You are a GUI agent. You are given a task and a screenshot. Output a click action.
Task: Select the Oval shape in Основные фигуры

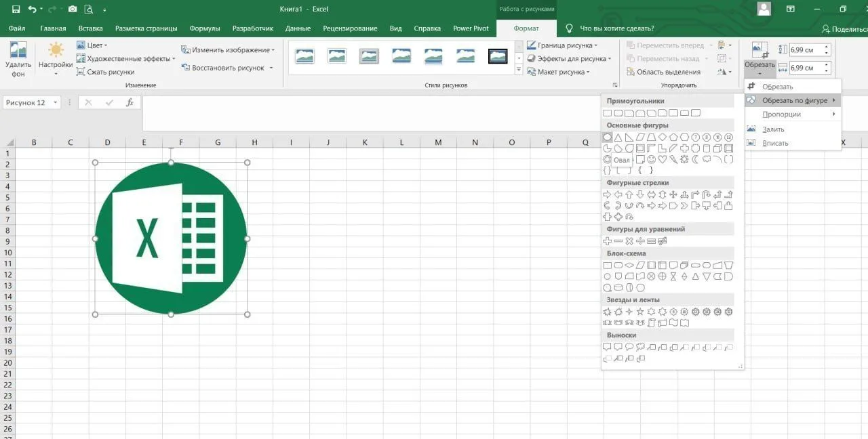[608, 138]
